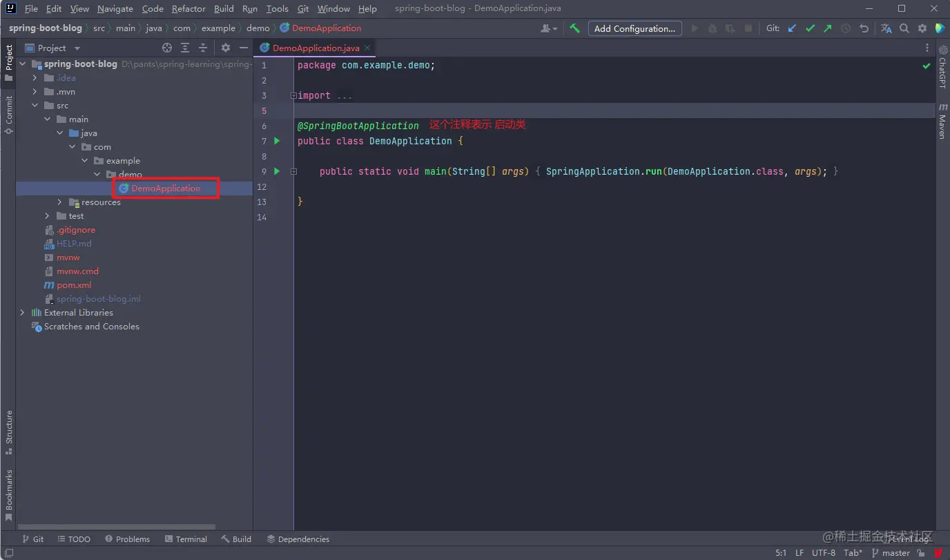
Task: Close the DemoApplication.java editor tab
Action: [x=368, y=48]
